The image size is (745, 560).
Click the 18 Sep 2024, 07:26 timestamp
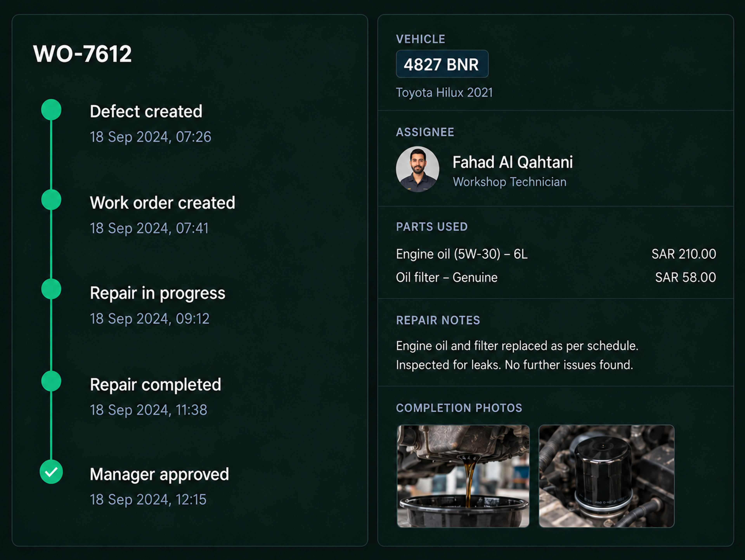(151, 137)
